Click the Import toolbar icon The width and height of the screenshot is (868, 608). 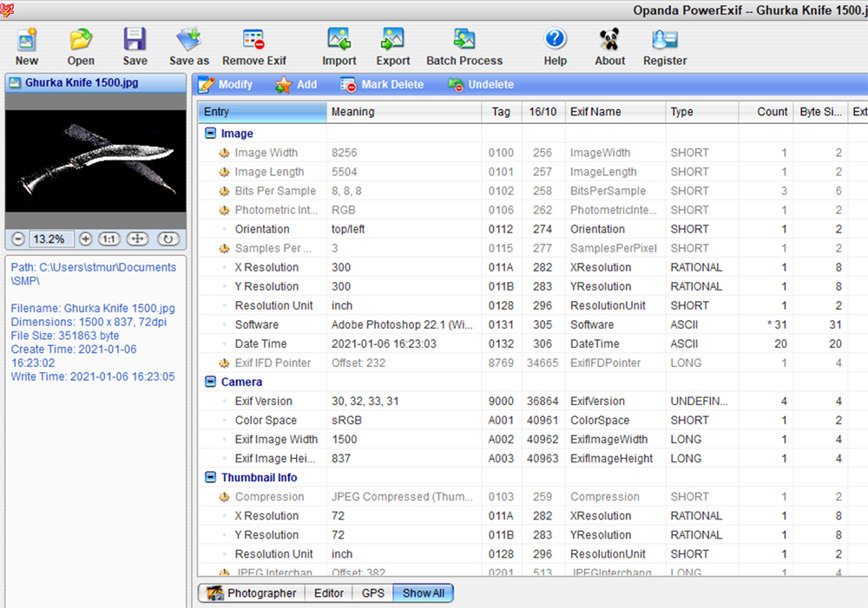pos(339,40)
